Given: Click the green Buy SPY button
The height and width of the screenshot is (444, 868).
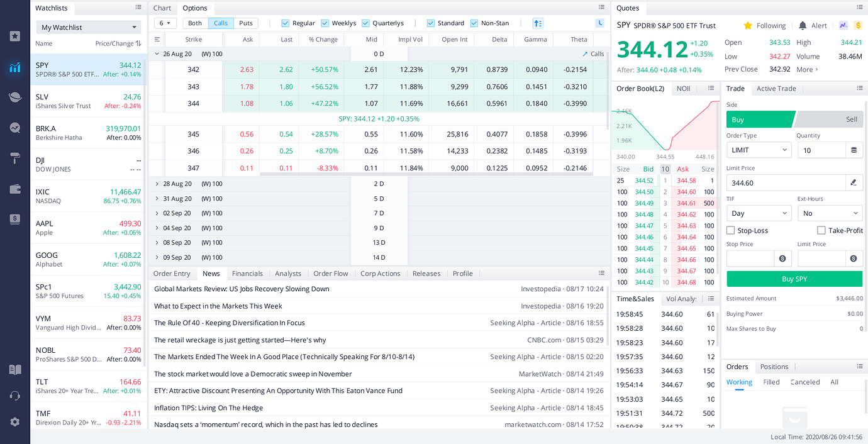Looking at the screenshot, I should (x=794, y=279).
